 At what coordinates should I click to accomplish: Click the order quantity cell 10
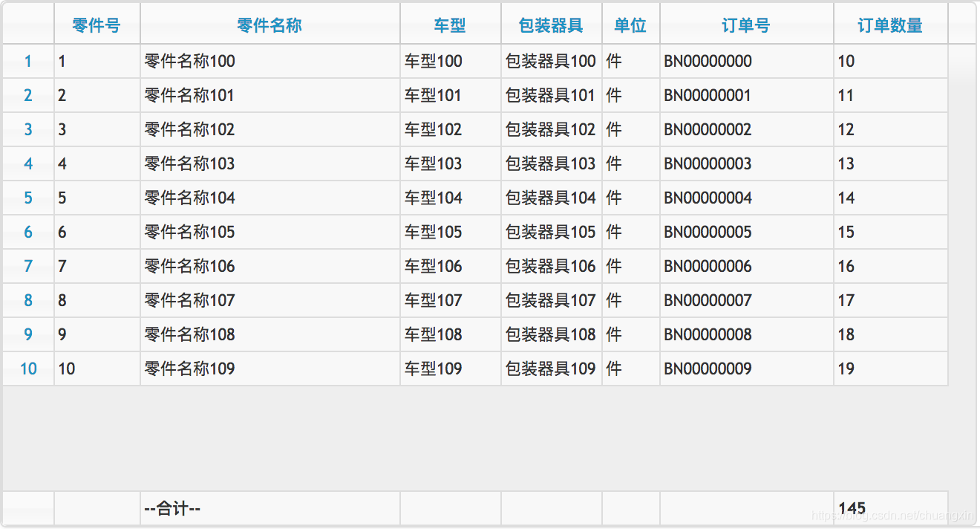point(891,61)
